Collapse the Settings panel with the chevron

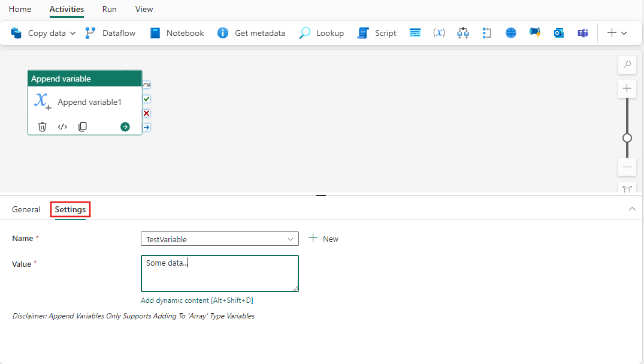point(632,209)
